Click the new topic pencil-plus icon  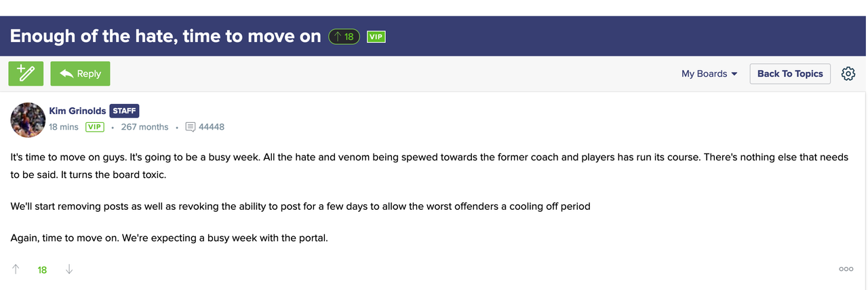tap(26, 73)
